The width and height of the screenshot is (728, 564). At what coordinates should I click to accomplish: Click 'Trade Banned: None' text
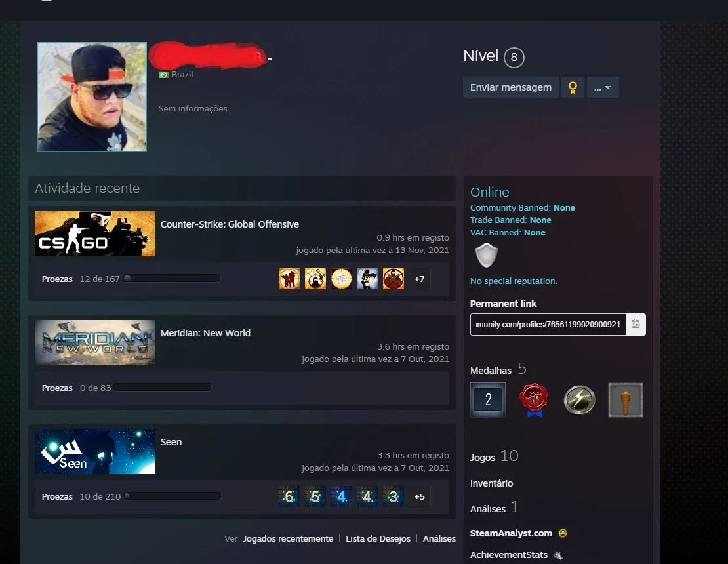511,220
